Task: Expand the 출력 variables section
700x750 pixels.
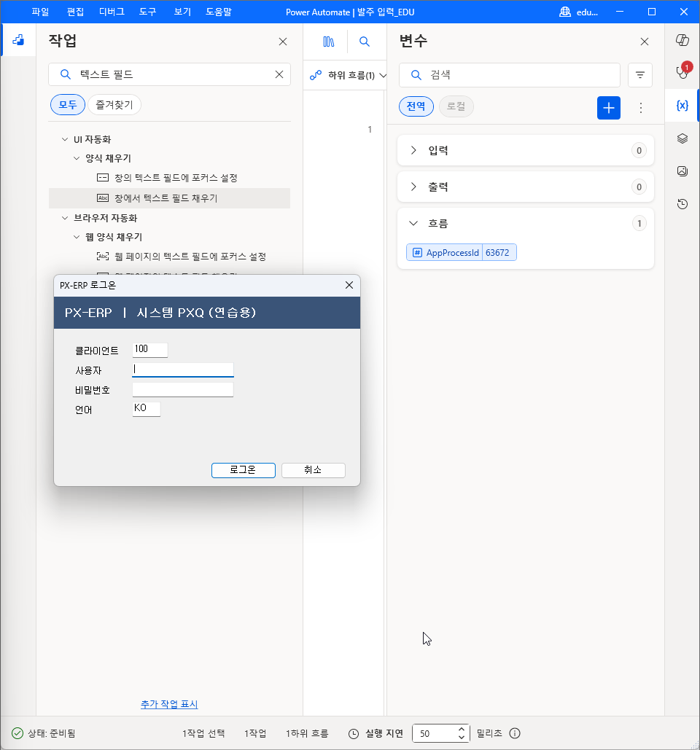Action: (x=525, y=187)
